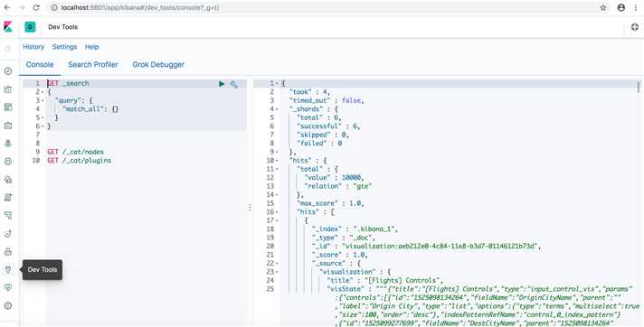Image resolution: width=644 pixels, height=327 pixels.
Task: Open the Recently viewed clock icon
Action: pos(8,49)
